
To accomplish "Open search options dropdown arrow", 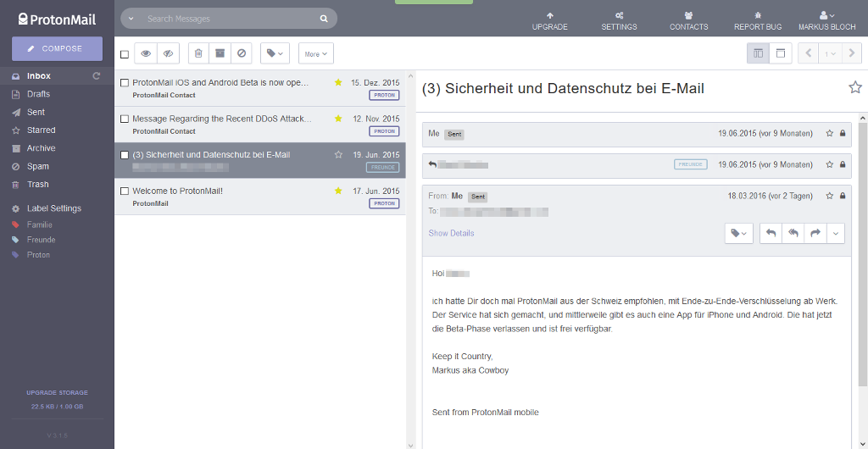I will tap(131, 19).
